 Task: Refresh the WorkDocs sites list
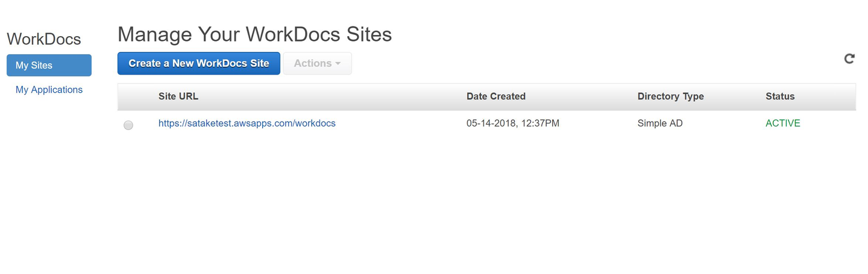pos(849,58)
